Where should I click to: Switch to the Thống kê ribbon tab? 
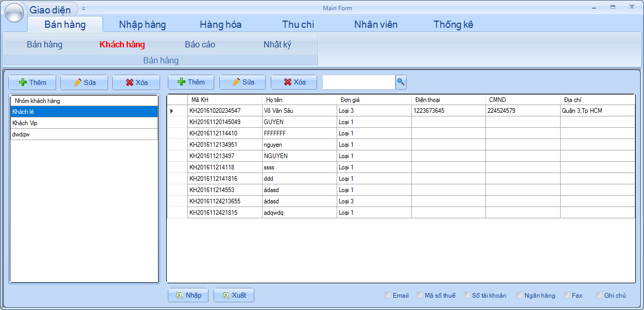[x=454, y=24]
